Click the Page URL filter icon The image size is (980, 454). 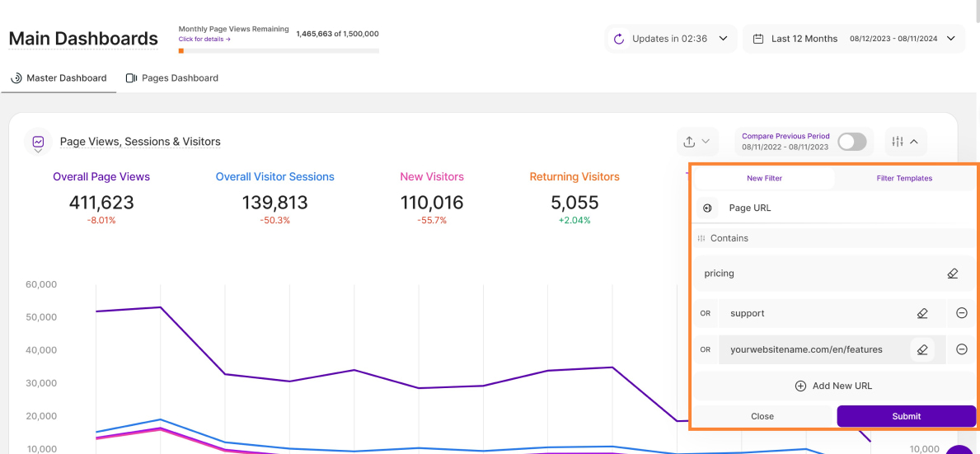(706, 208)
